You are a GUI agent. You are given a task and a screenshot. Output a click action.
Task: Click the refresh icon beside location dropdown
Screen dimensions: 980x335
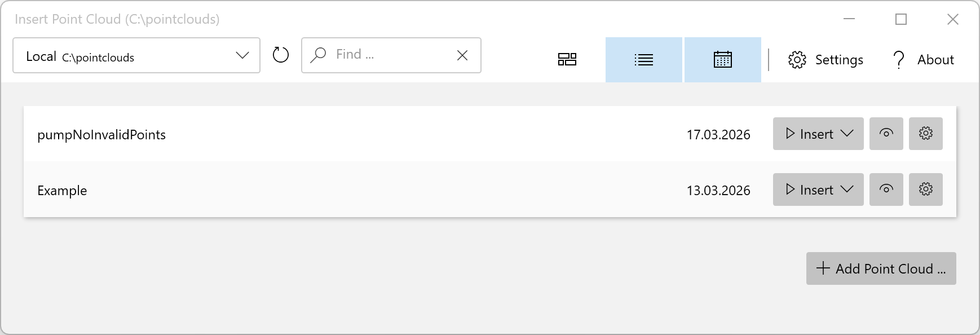pyautogui.click(x=281, y=55)
